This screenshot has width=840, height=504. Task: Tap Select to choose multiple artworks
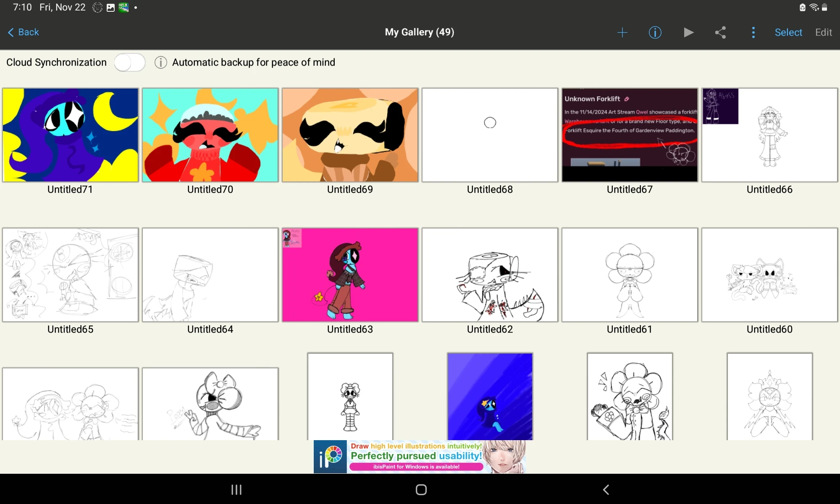tap(788, 32)
